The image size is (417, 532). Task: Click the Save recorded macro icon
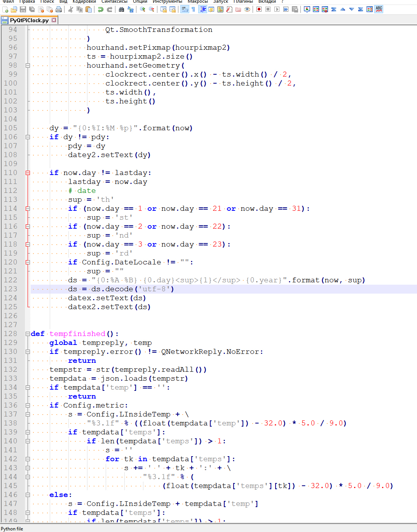click(x=295, y=9)
